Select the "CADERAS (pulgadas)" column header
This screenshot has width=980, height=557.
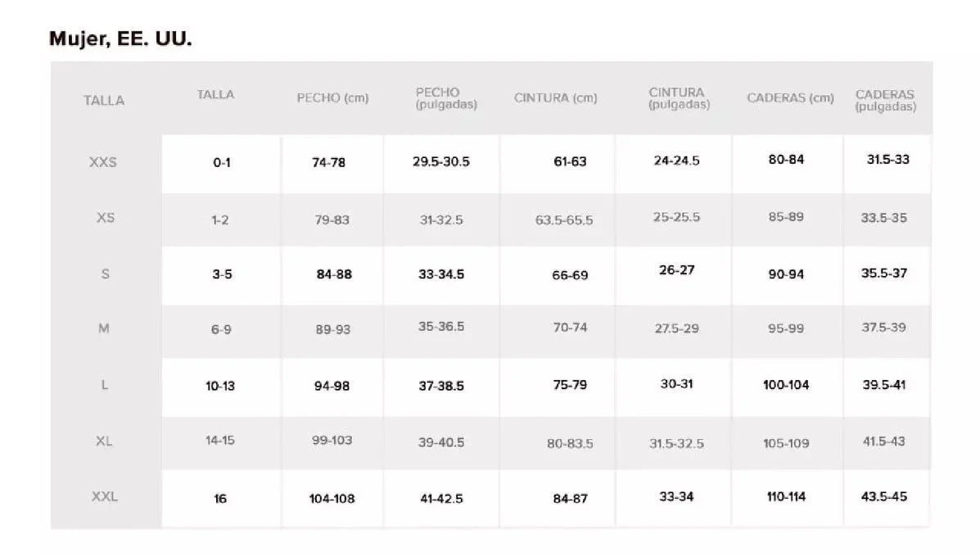[885, 100]
